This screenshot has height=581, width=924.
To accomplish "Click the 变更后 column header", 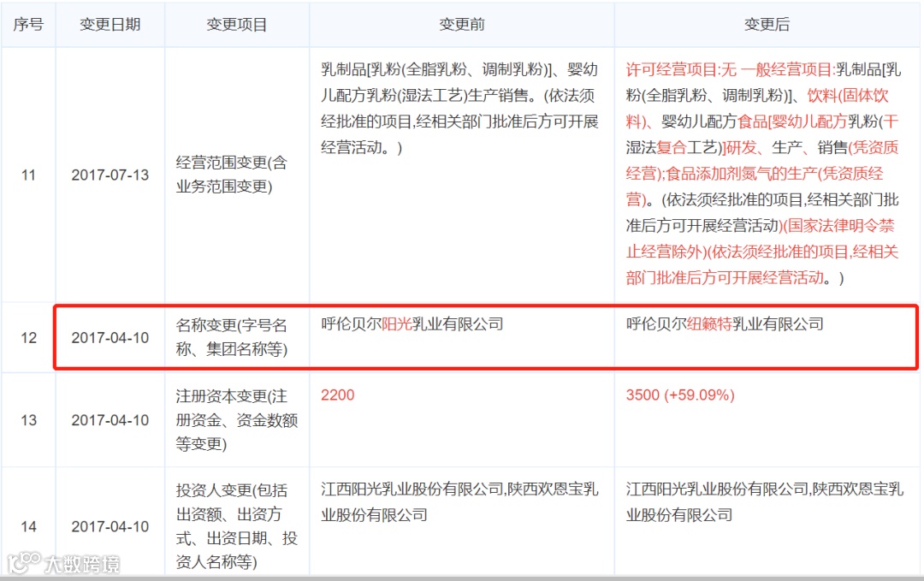I will (x=767, y=25).
